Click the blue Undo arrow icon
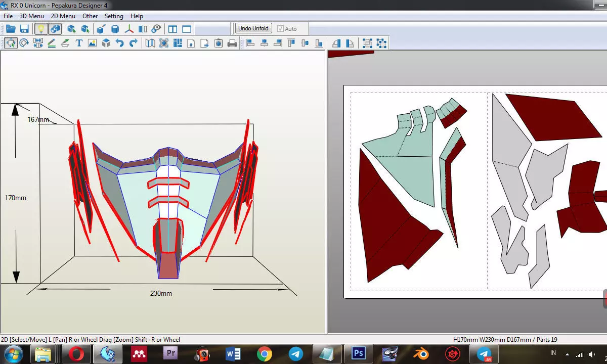 119,43
